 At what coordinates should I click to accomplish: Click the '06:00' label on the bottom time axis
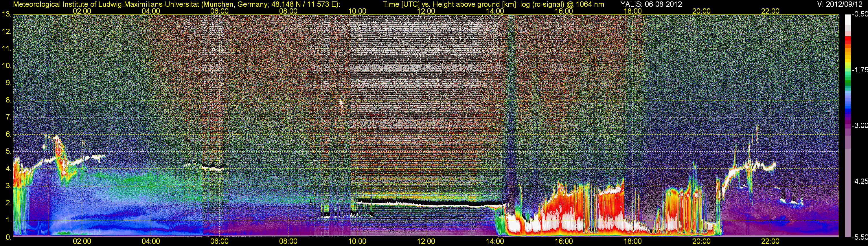(x=219, y=241)
